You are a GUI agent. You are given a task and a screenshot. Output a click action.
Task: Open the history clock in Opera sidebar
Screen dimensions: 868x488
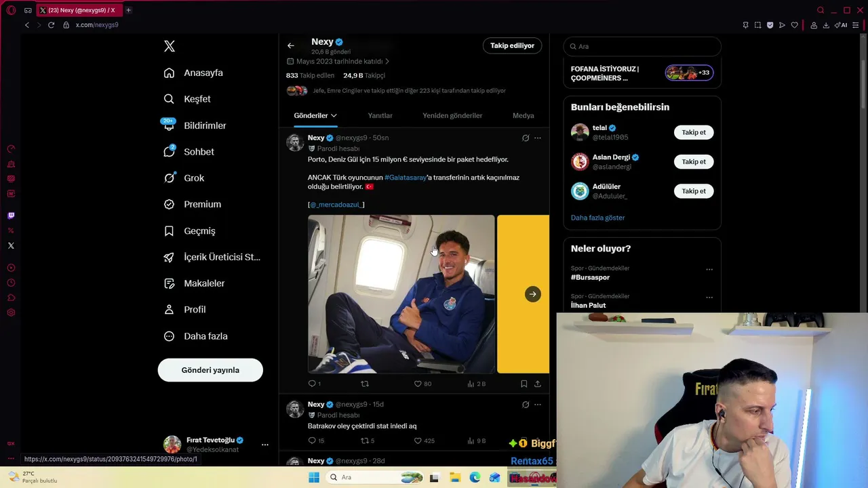click(x=11, y=283)
